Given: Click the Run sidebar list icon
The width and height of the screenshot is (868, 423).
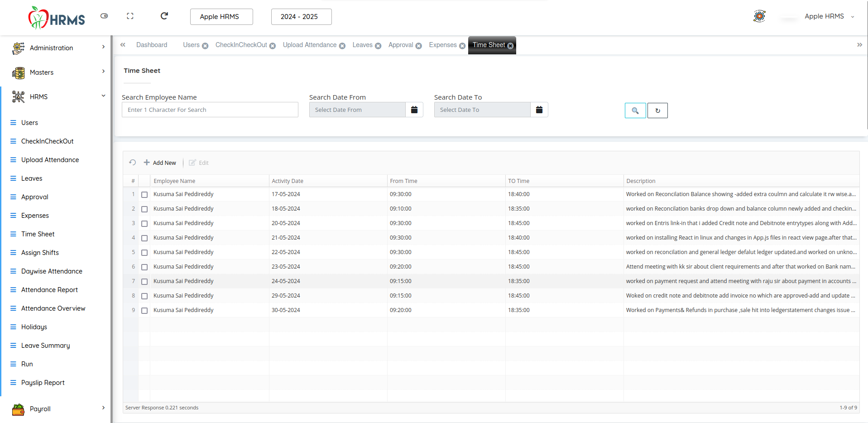Looking at the screenshot, I should [13, 364].
